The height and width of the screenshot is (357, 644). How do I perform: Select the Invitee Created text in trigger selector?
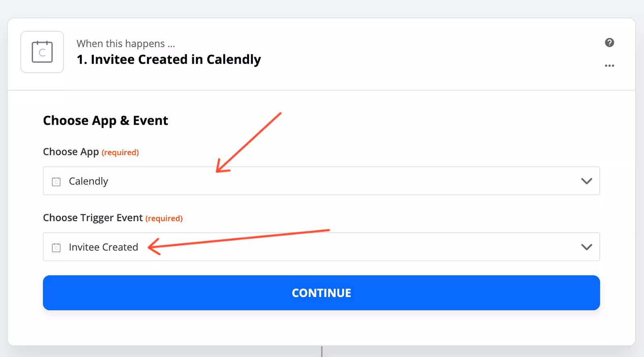pos(103,247)
